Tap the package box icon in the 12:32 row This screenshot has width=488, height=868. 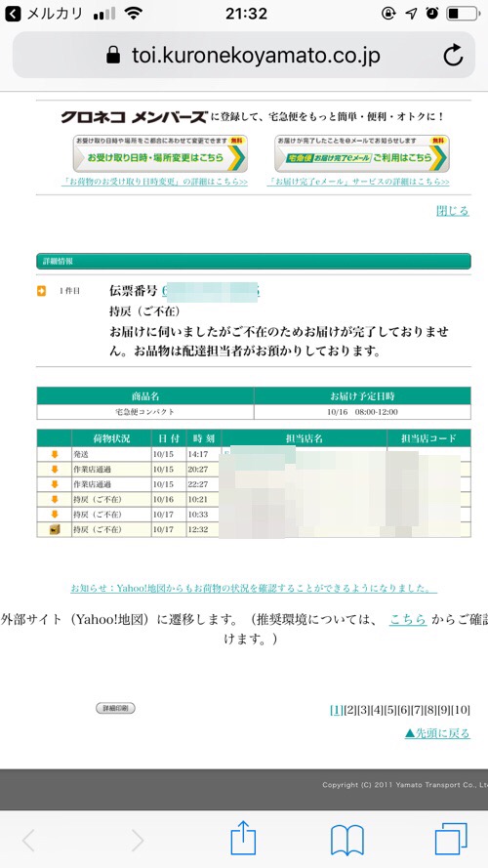[x=55, y=530]
